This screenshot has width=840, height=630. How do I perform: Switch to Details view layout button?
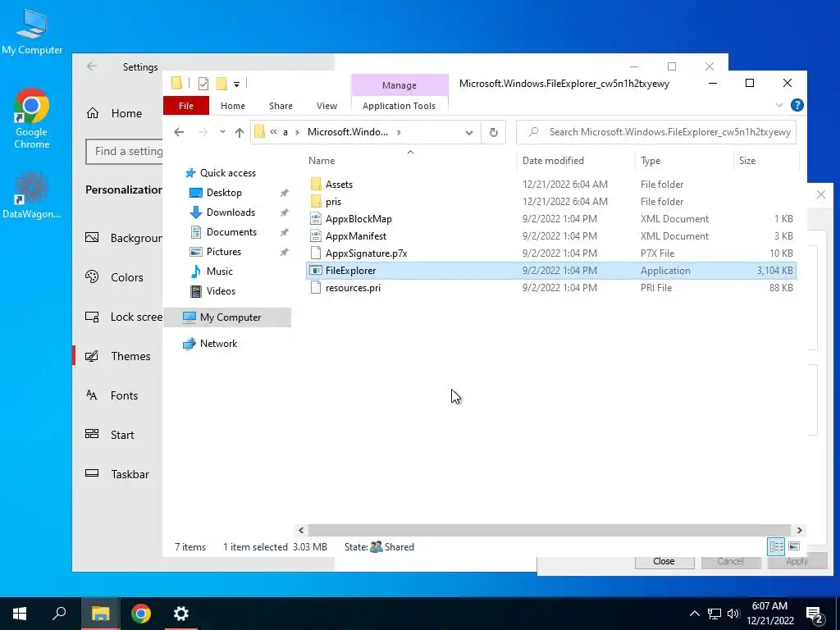coord(776,546)
